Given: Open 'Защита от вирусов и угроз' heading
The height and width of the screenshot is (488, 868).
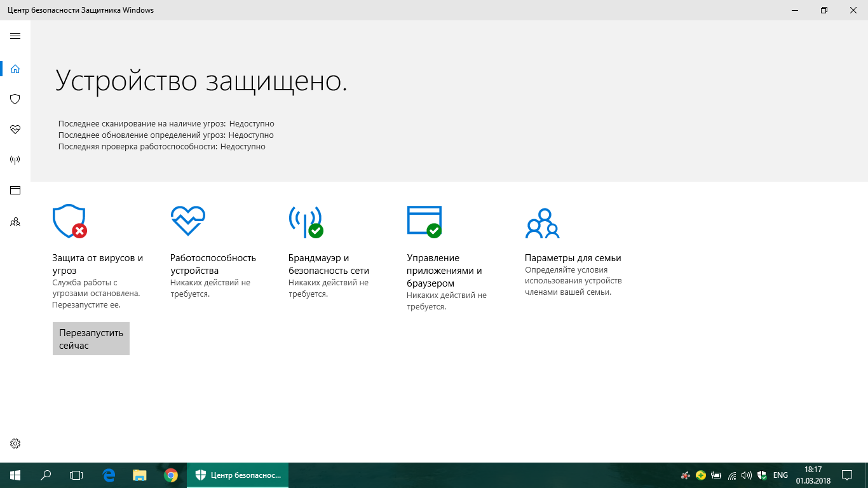Looking at the screenshot, I should tap(98, 264).
